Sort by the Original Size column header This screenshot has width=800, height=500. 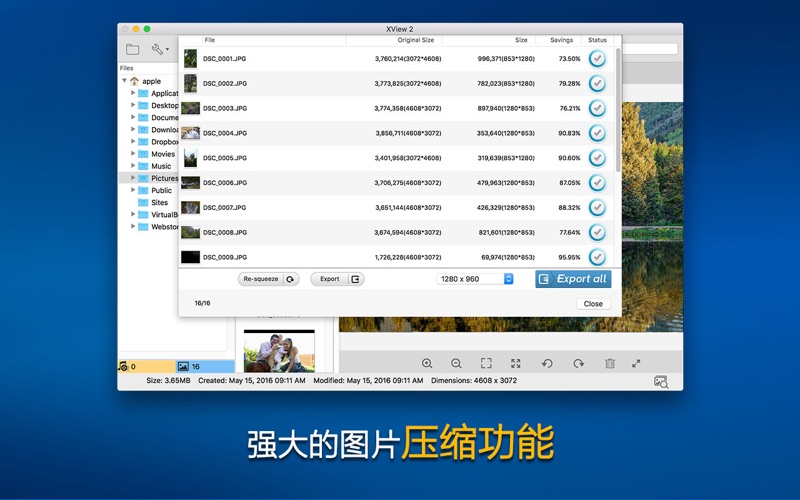415,40
